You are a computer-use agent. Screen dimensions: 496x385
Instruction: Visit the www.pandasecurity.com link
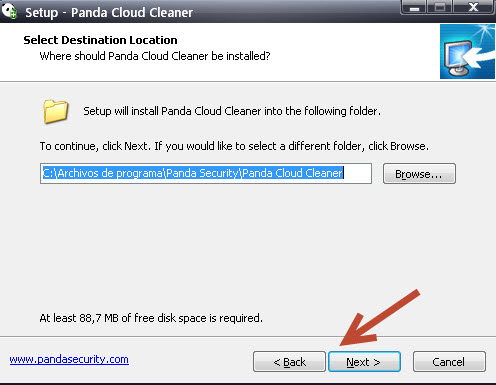click(x=69, y=359)
